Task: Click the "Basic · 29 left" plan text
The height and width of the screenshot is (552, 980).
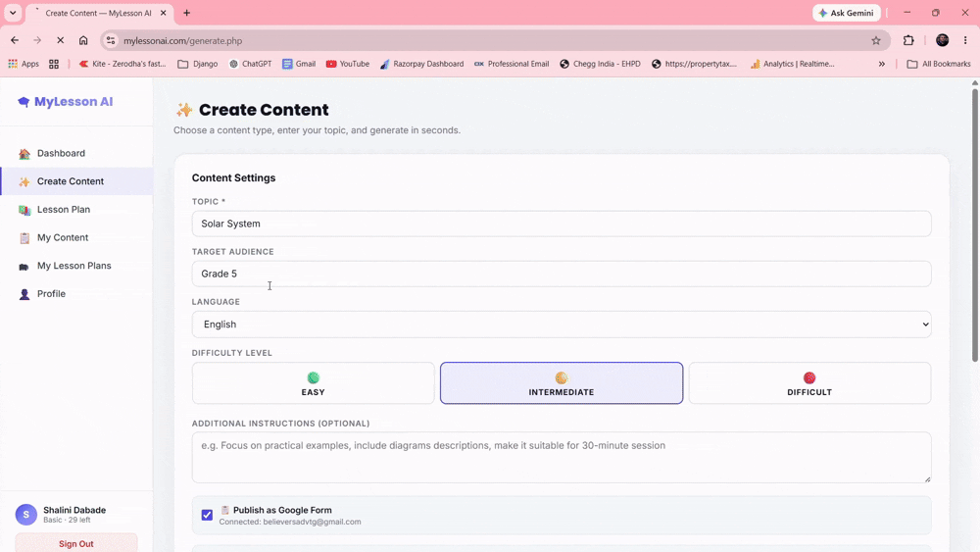Action: pos(67,520)
